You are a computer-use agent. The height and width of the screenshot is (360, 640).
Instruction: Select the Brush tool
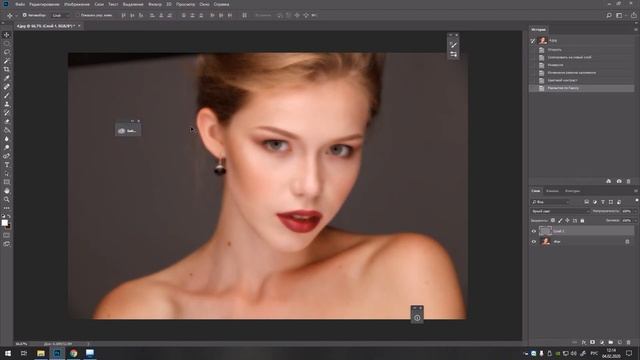[x=7, y=96]
